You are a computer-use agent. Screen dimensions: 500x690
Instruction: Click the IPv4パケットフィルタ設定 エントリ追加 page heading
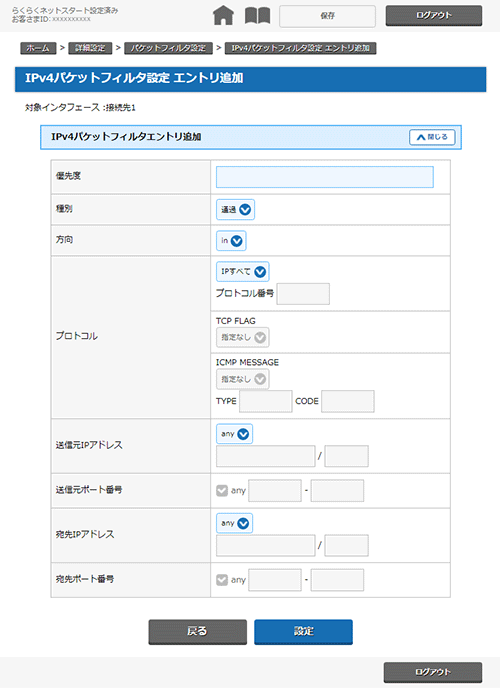tap(134, 78)
